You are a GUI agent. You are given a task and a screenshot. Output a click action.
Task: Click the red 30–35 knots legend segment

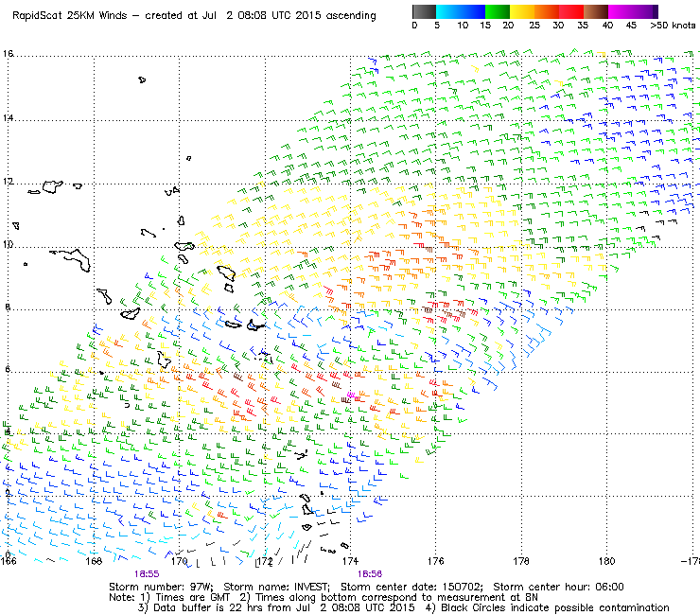571,11
